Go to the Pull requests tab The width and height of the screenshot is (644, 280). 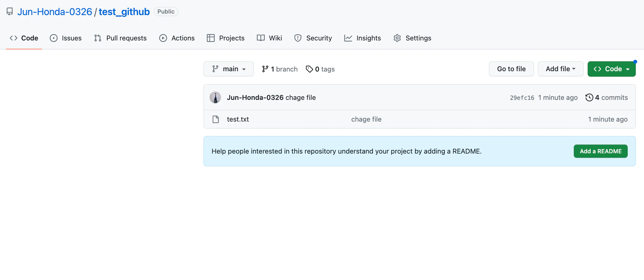click(120, 38)
